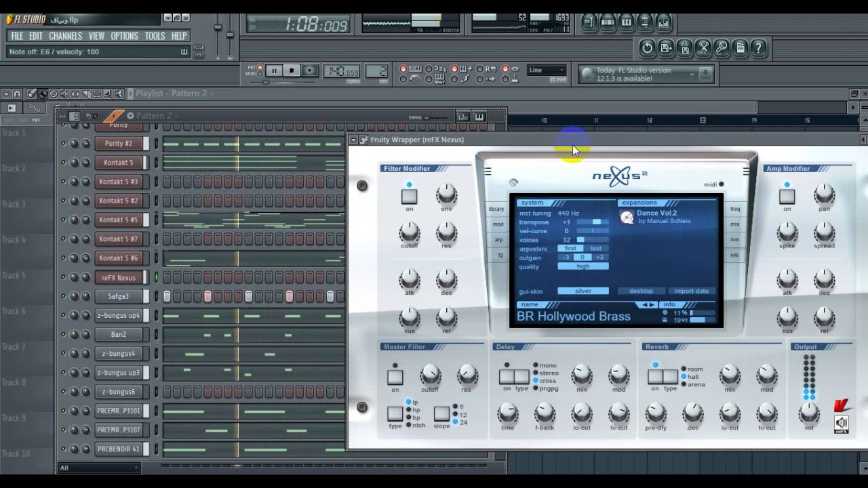Image resolution: width=868 pixels, height=488 pixels.
Task: Click the import data button in Nexus
Action: pyautogui.click(x=692, y=291)
